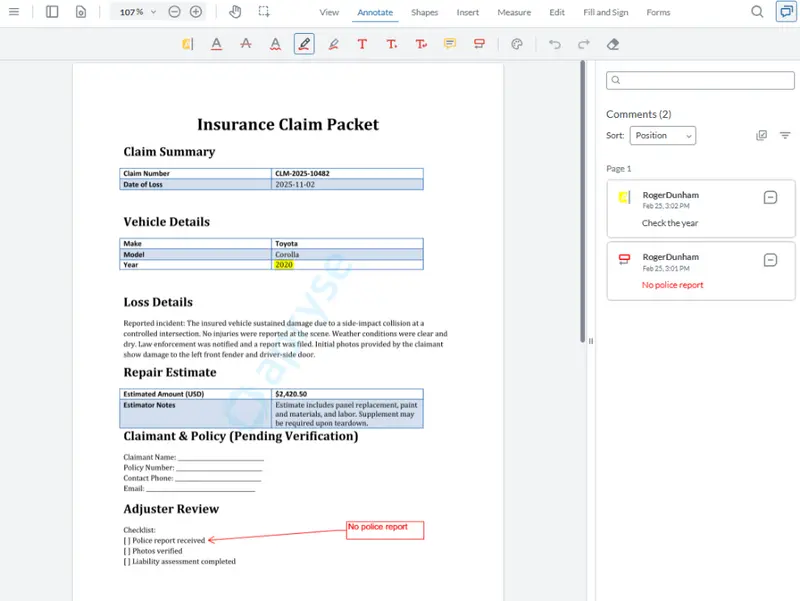Open the 'Check the year' comment text
The height and width of the screenshot is (601, 800).
point(670,223)
